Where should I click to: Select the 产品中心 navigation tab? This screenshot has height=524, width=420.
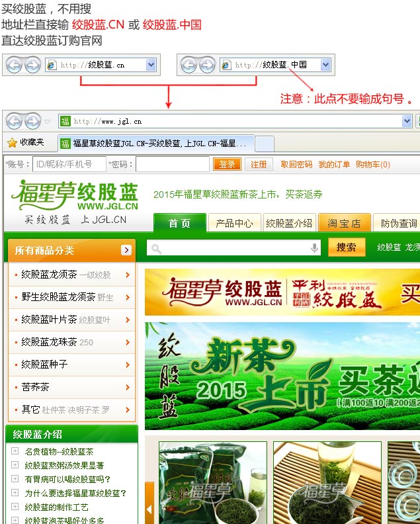click(234, 222)
